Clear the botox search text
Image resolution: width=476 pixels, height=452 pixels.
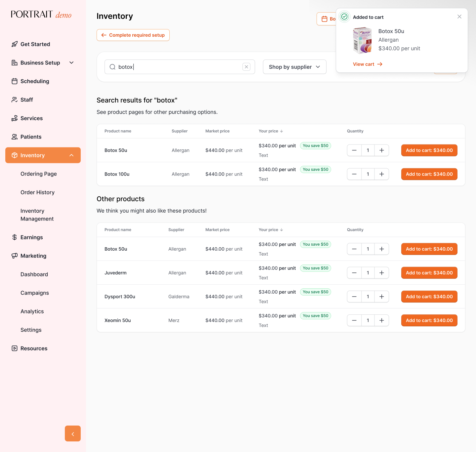246,67
